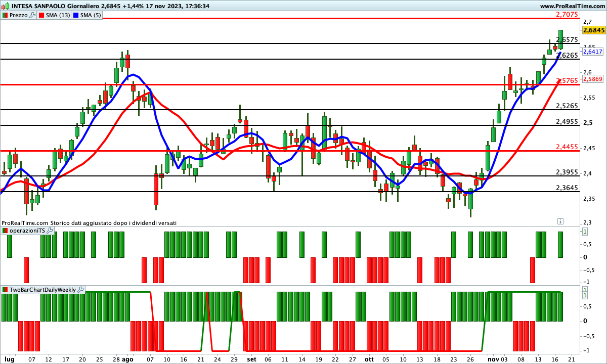Click the Storico dati aggiustato dividend note
Image resolution: width=607 pixels, height=364 pixels.
[x=114, y=222]
